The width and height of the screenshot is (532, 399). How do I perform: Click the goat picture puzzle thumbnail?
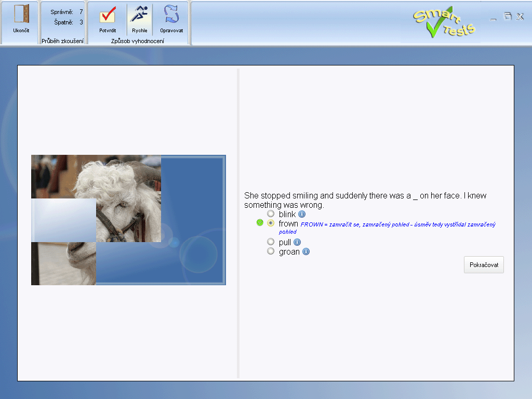point(128,220)
